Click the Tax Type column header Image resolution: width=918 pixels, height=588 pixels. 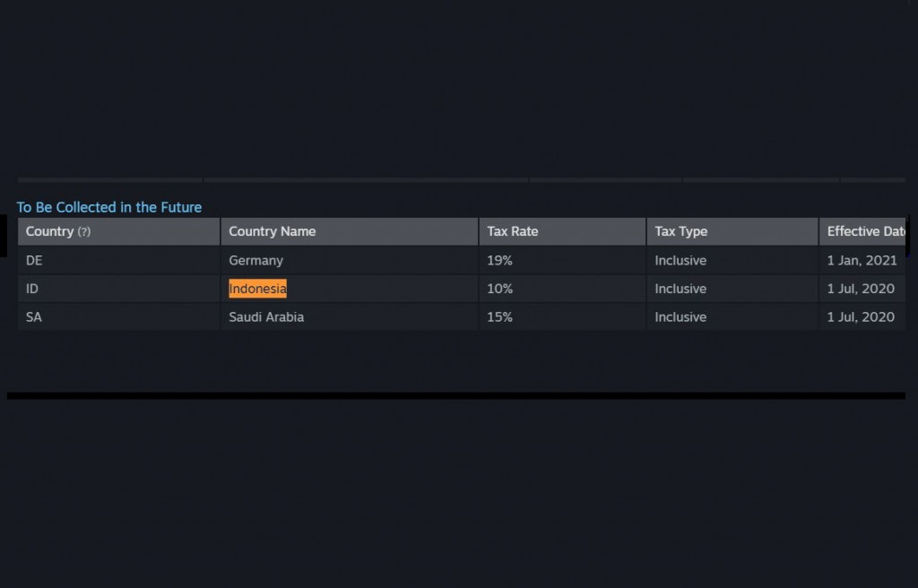click(680, 231)
